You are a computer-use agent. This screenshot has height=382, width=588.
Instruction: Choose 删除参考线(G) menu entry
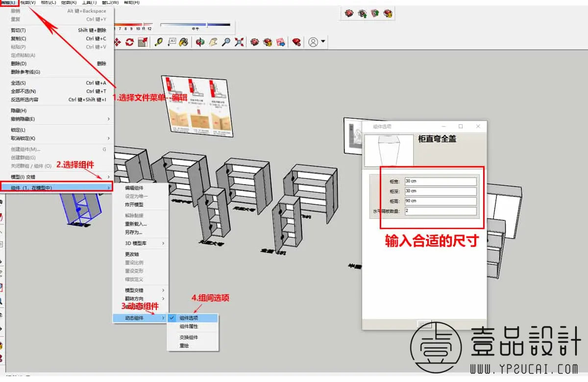tap(58, 72)
